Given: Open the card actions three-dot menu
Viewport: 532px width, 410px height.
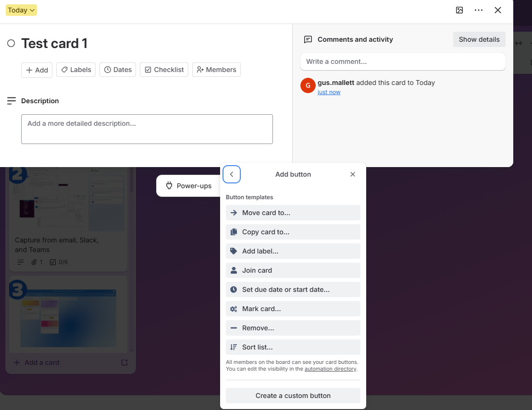Looking at the screenshot, I should coord(479,10).
